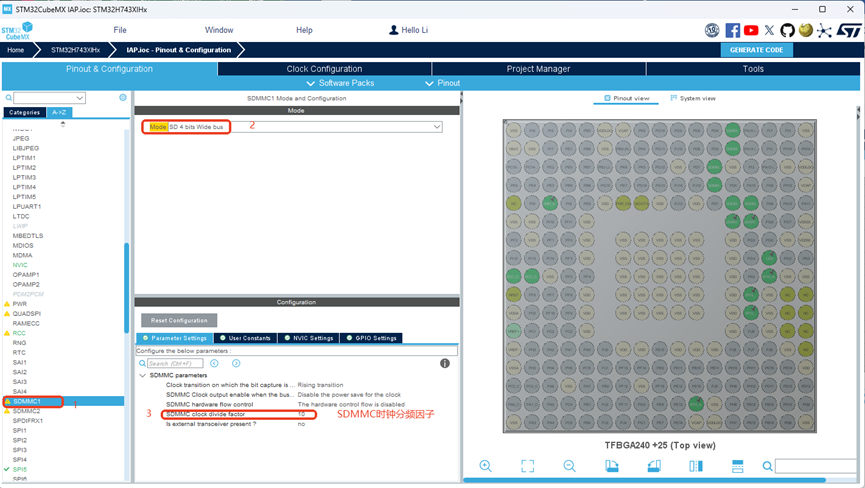Click the parameter search magnifier icon

(142, 363)
